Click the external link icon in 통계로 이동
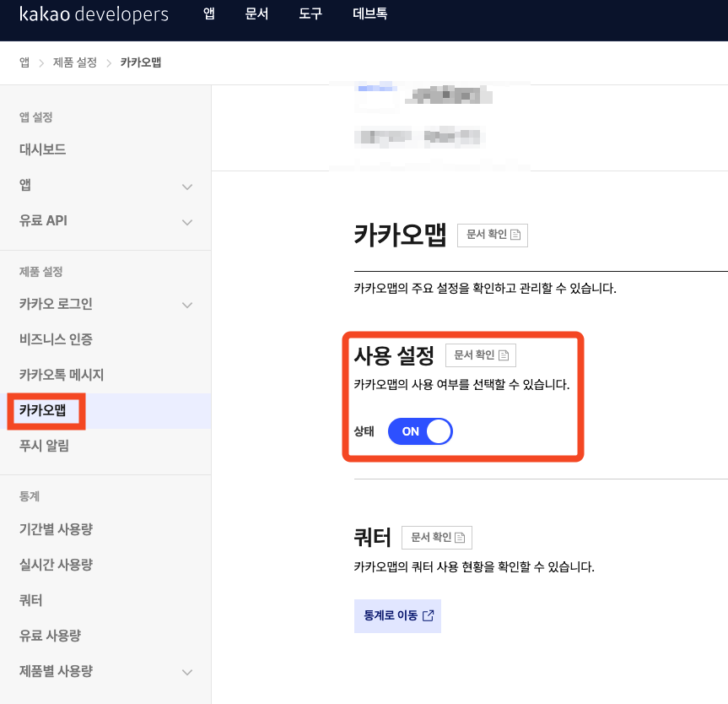The width and height of the screenshot is (728, 704). pos(428,615)
